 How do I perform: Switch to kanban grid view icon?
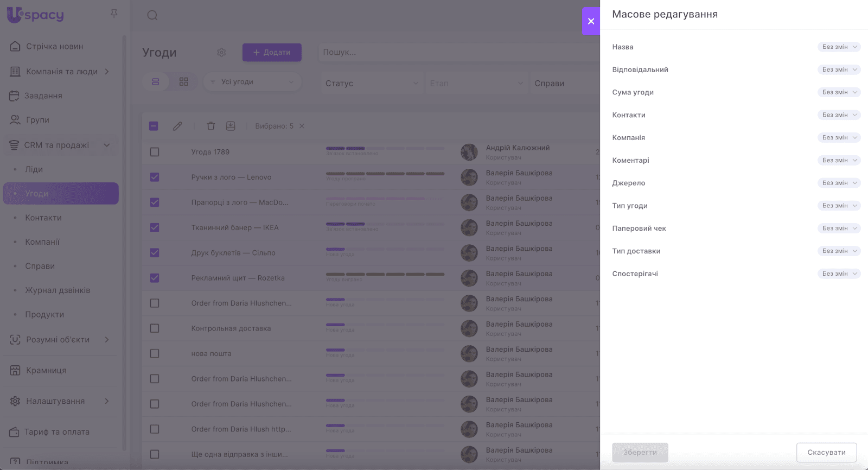(184, 82)
